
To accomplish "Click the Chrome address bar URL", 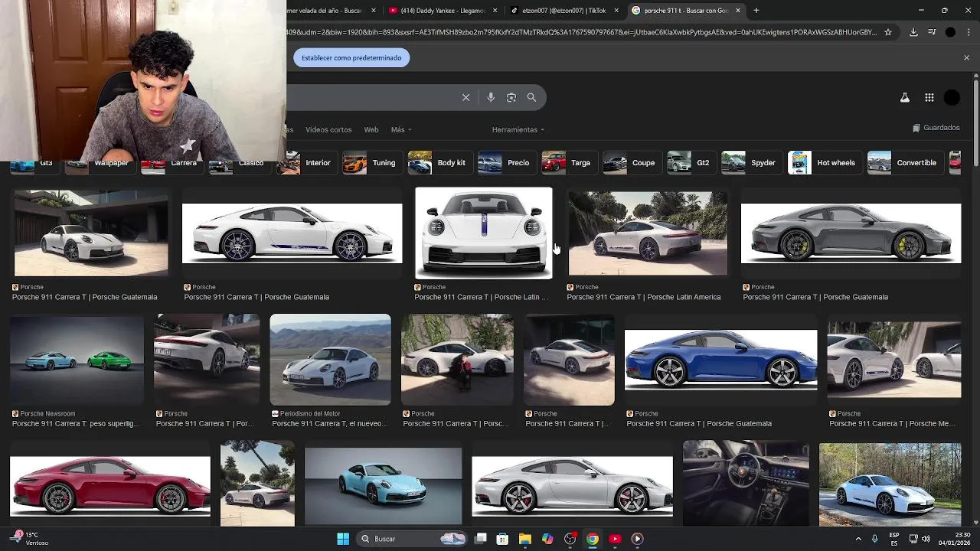I will [582, 32].
